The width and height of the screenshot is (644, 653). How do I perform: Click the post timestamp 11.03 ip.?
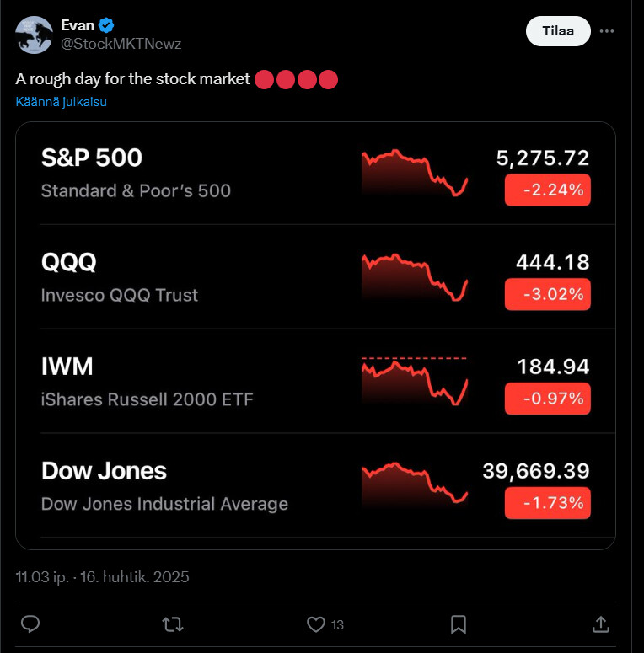tap(42, 577)
